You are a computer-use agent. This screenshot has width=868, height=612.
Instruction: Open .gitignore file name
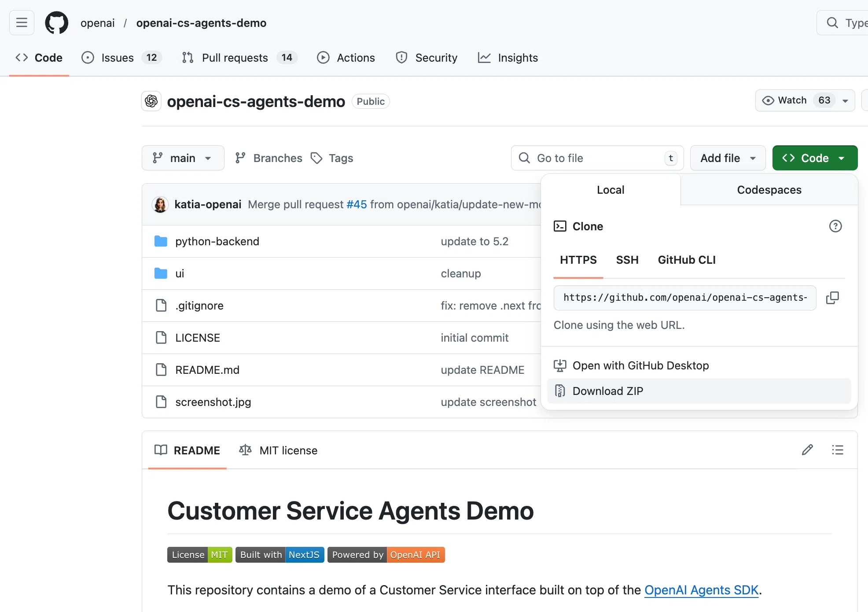199,306
